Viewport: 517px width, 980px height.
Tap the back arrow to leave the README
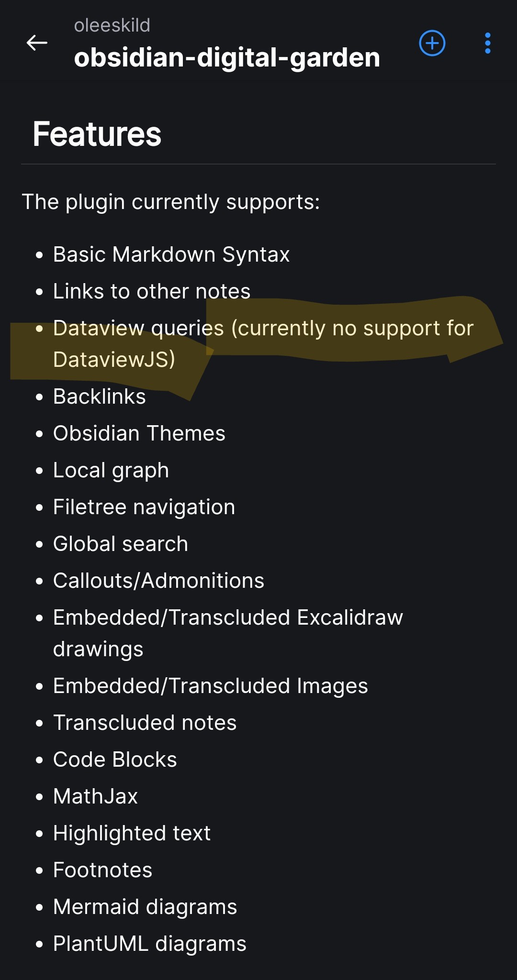36,44
